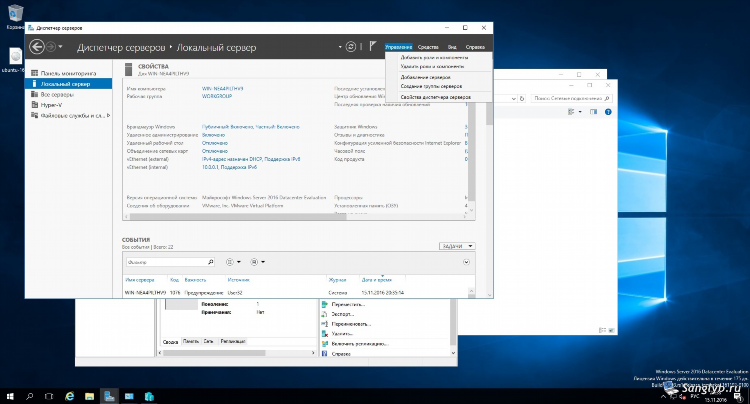
Task: Click the events Фильтр input field
Action: [x=166, y=262]
